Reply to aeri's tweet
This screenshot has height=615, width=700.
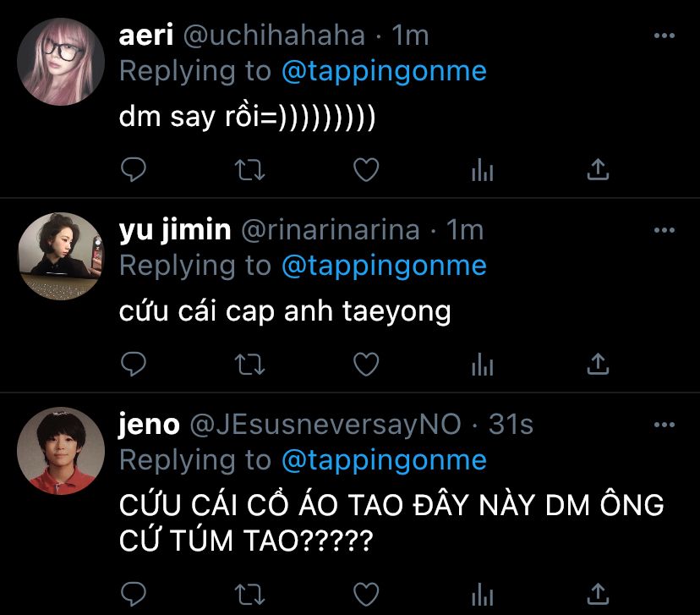134,170
